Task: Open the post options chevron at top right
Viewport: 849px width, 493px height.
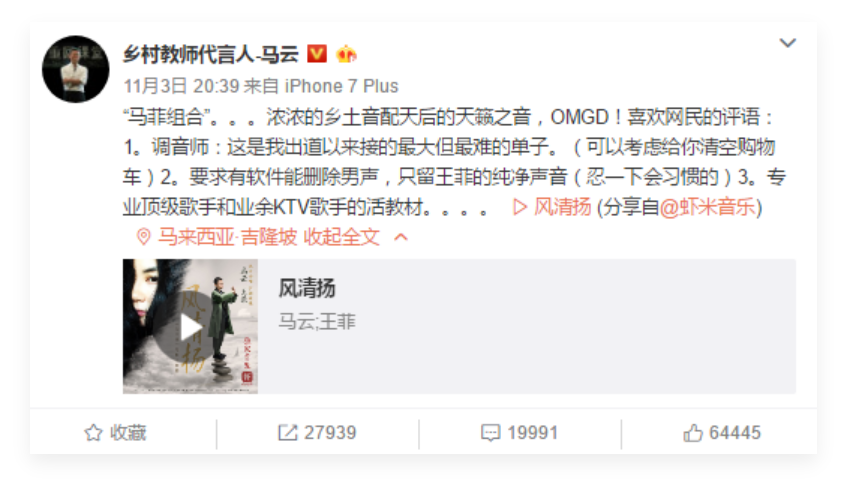Action: click(787, 42)
